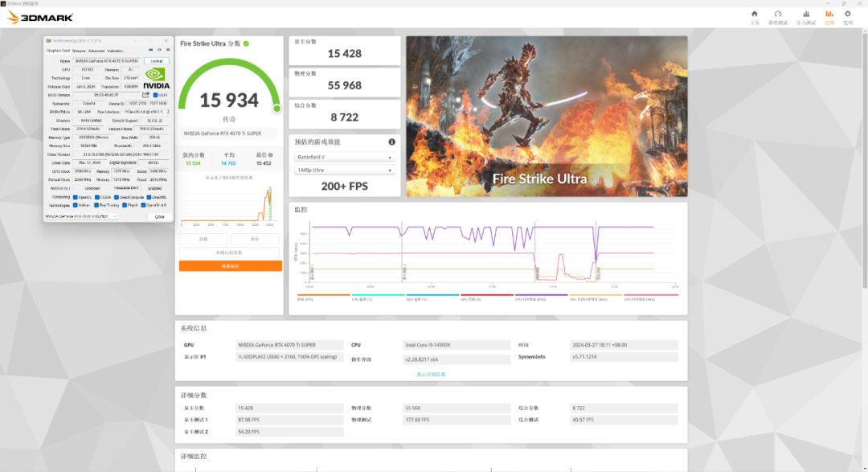Click the GPU-Z refresh icon
Viewport: 868px width, 472px height.
click(x=159, y=49)
